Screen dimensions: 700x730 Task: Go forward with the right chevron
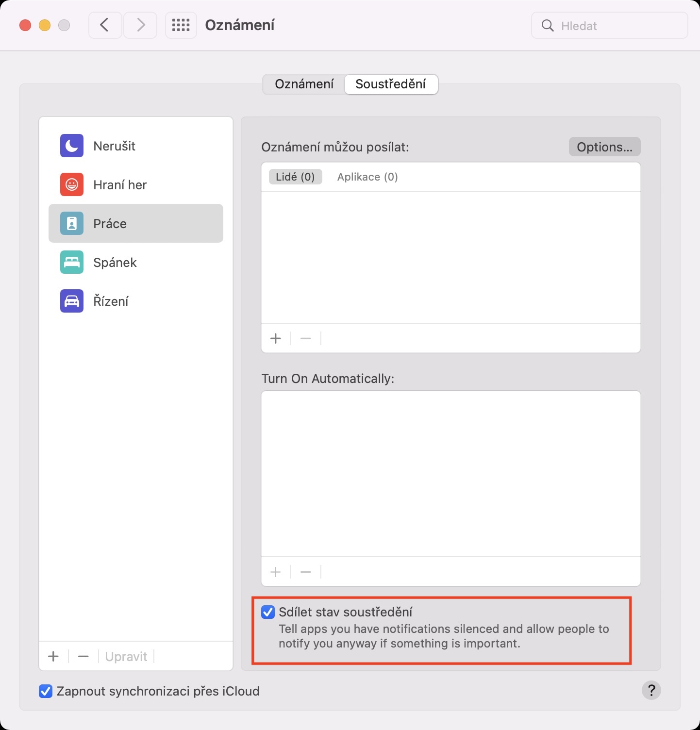(140, 25)
